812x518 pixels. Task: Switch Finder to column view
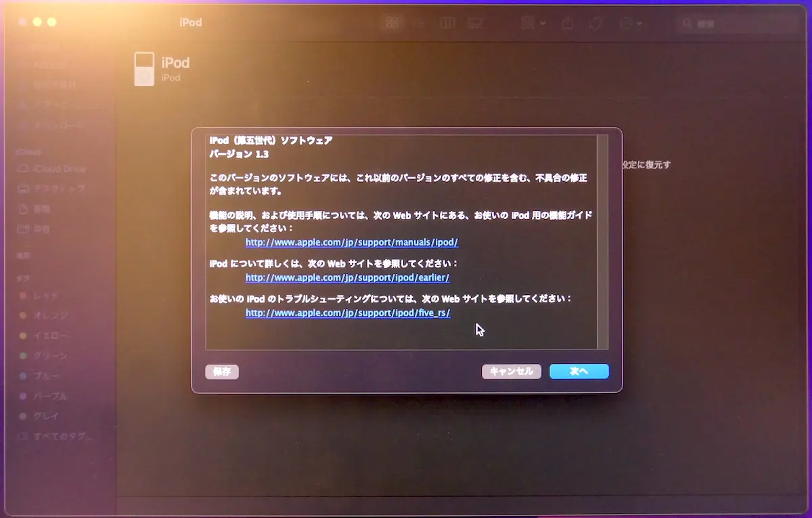pos(447,23)
